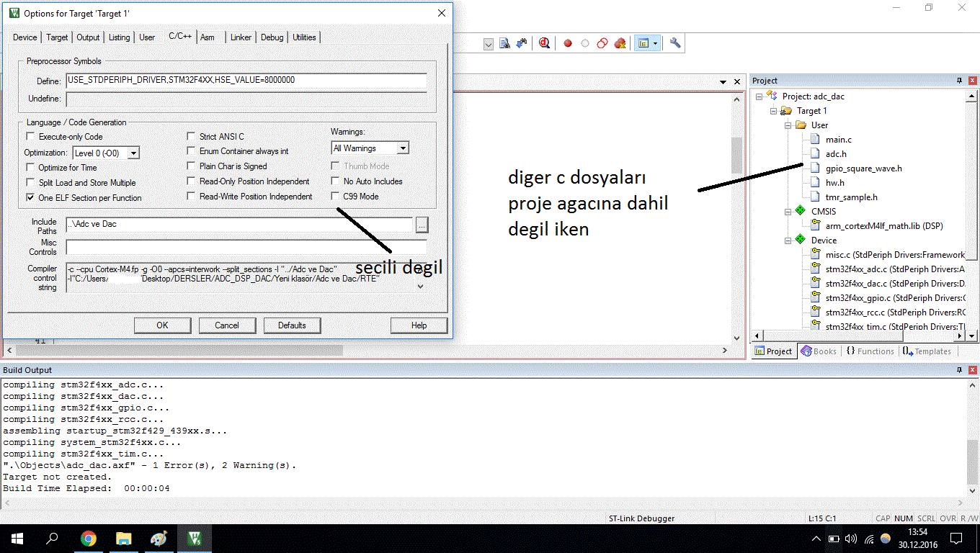Enable Plain Char is Signed checkbox
Image resolution: width=980 pixels, height=553 pixels.
[192, 166]
